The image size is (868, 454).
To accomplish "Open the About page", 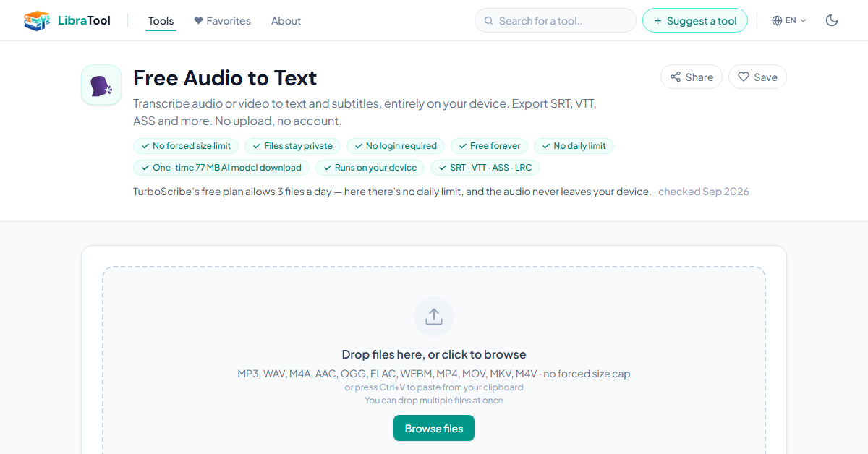I will pos(286,21).
